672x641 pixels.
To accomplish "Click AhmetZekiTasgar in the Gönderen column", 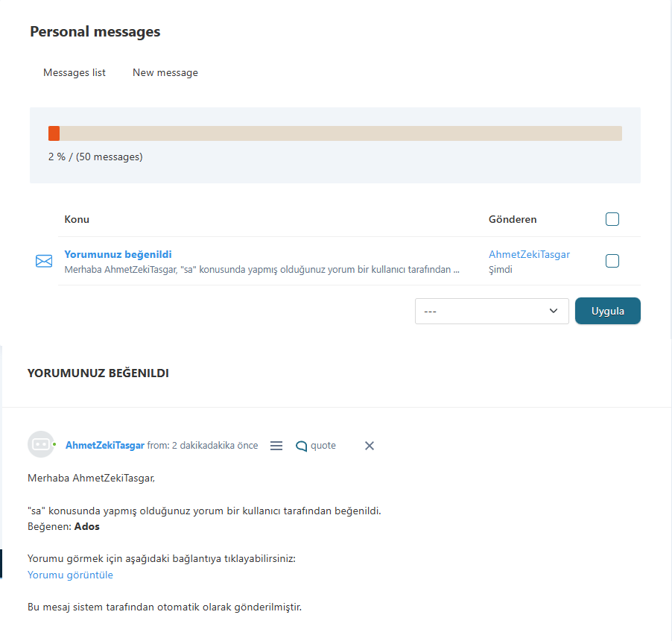I will 529,254.
